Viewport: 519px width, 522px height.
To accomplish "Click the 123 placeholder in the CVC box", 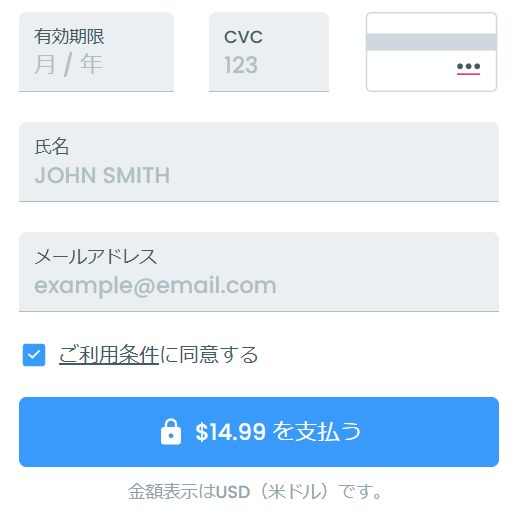I will pos(241,65).
